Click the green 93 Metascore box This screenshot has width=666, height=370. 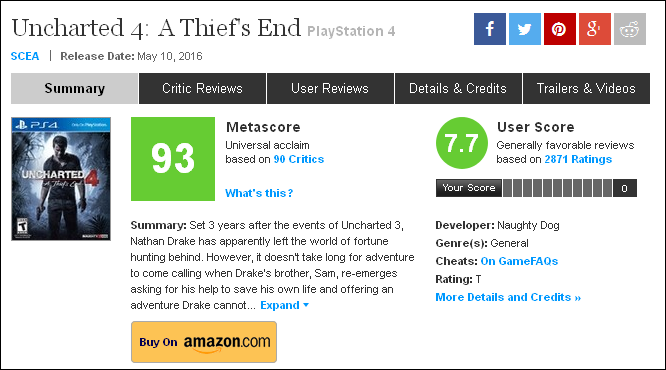(173, 159)
